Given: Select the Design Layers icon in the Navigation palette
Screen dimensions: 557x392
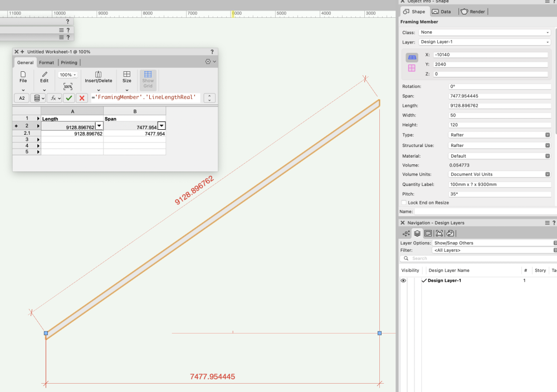Looking at the screenshot, I should tap(417, 233).
